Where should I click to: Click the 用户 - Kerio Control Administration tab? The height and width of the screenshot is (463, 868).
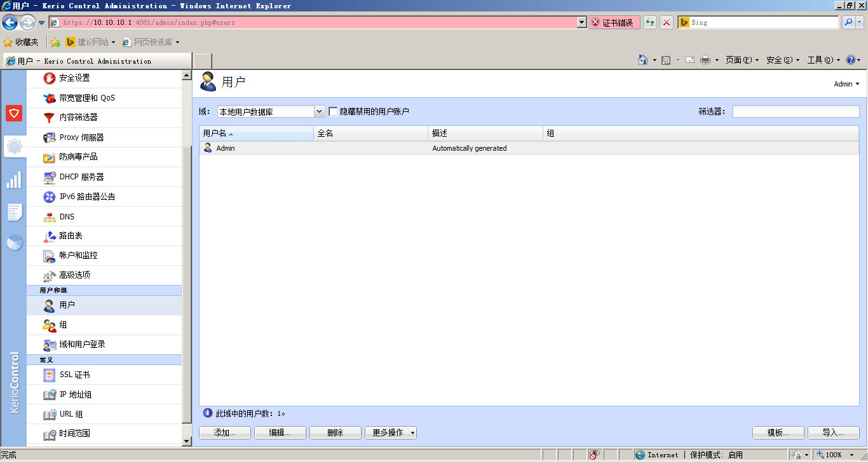[96, 61]
